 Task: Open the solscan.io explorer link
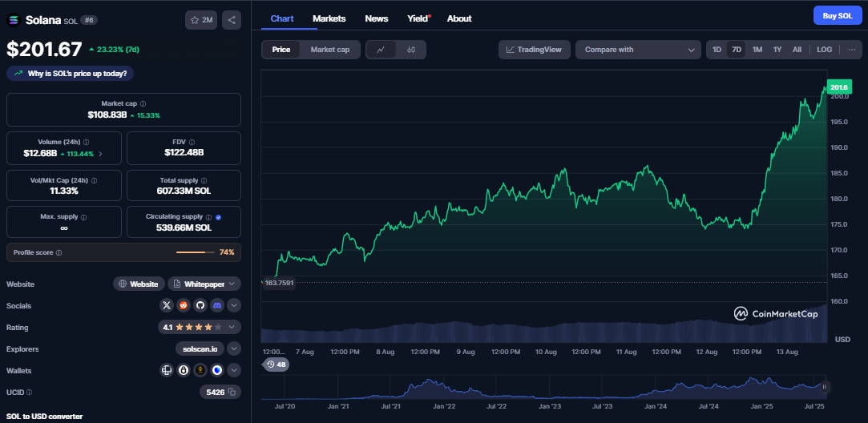(200, 348)
